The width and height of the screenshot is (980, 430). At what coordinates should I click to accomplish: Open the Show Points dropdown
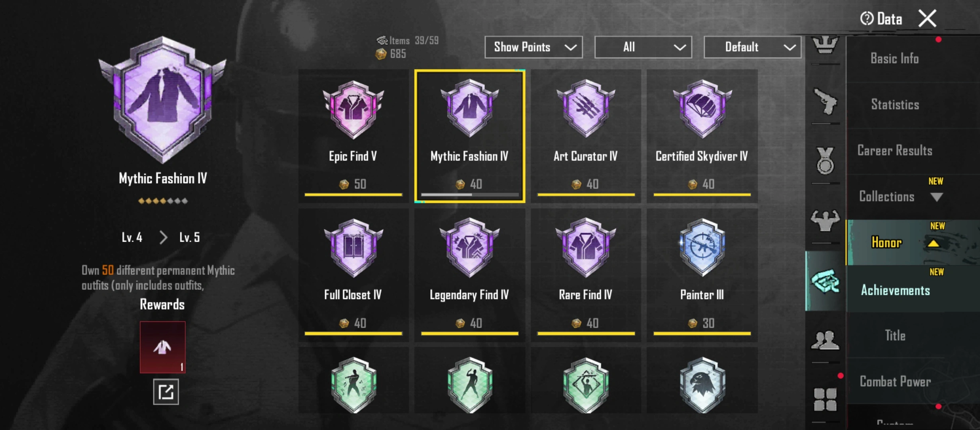[x=533, y=47]
